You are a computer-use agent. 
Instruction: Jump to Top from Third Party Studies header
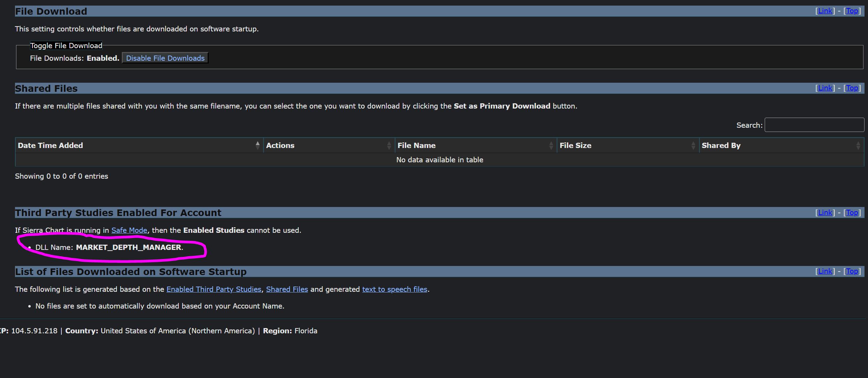[x=852, y=213]
